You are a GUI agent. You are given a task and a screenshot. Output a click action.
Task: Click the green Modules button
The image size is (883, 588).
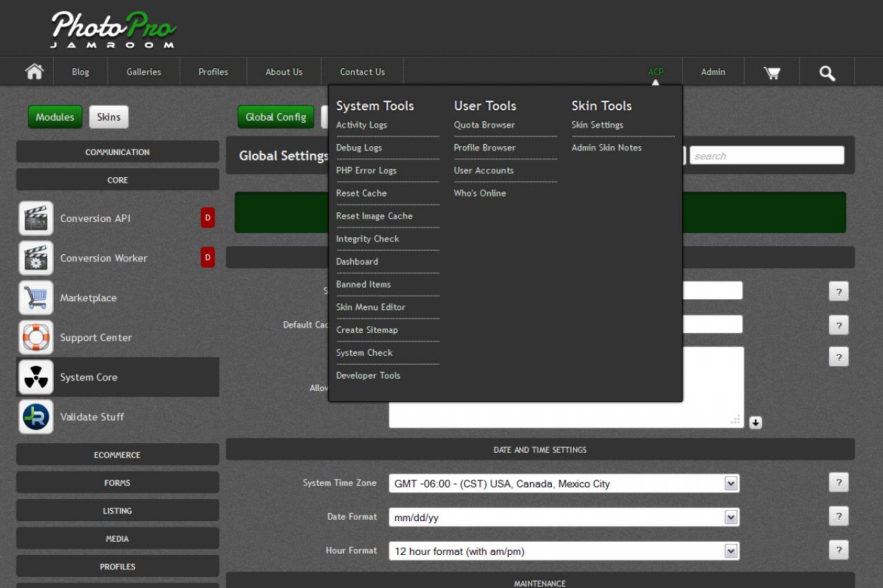coord(55,117)
